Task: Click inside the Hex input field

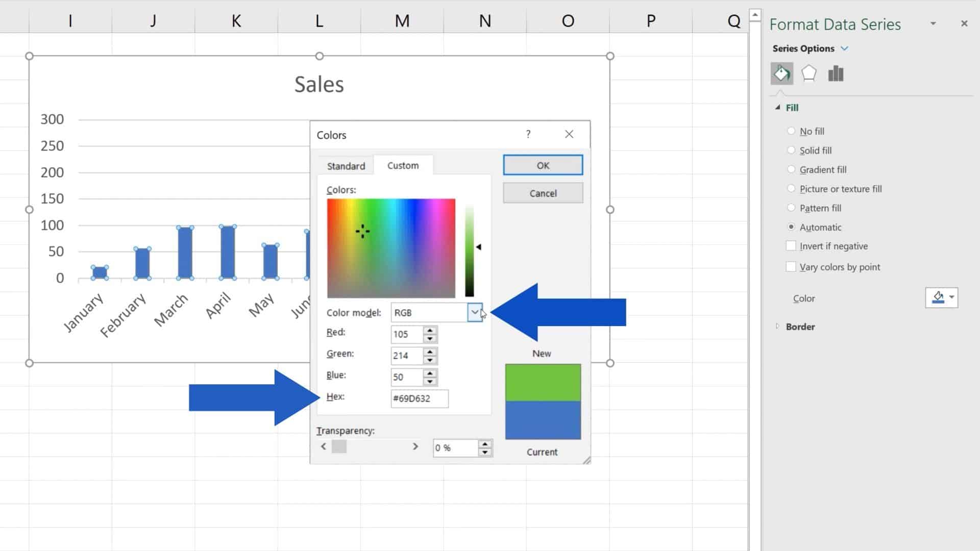Action: click(419, 398)
